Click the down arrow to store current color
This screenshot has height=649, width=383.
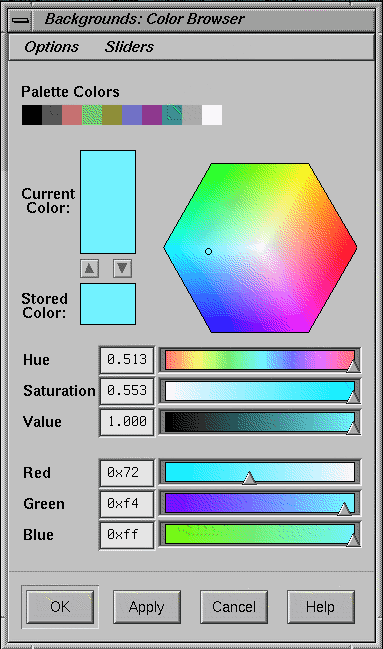click(123, 268)
